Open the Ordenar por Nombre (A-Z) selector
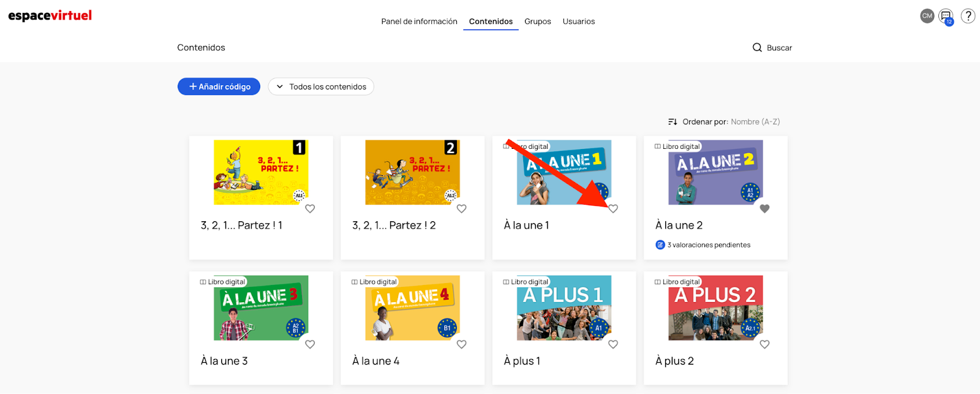Screen dimensions: 980x394 [755, 122]
